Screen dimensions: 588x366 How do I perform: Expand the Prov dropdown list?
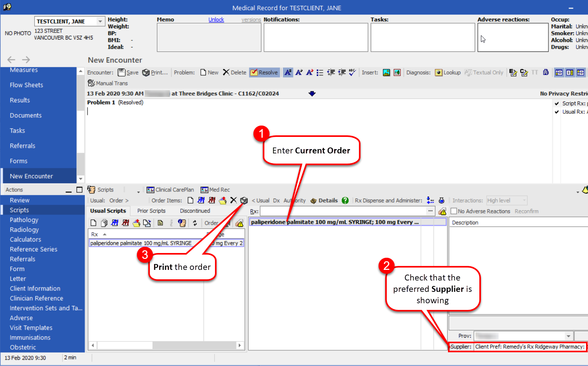568,336
